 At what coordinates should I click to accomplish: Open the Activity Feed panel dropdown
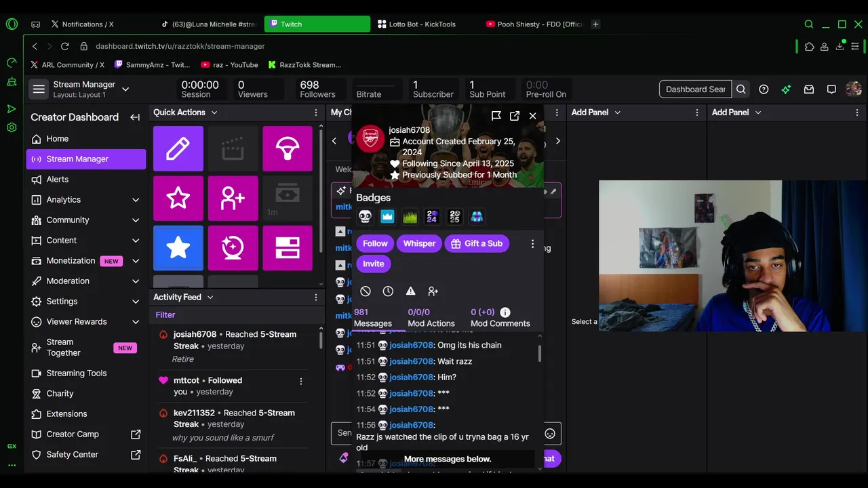[x=210, y=297]
